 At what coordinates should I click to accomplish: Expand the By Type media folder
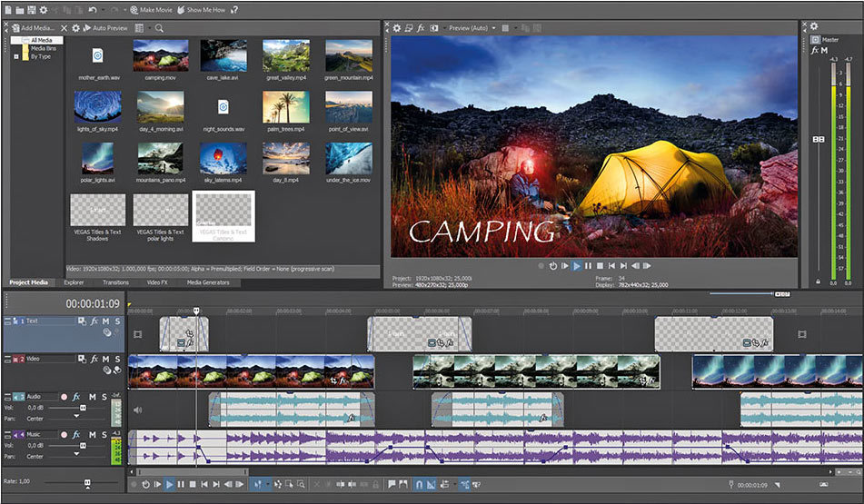point(15,56)
